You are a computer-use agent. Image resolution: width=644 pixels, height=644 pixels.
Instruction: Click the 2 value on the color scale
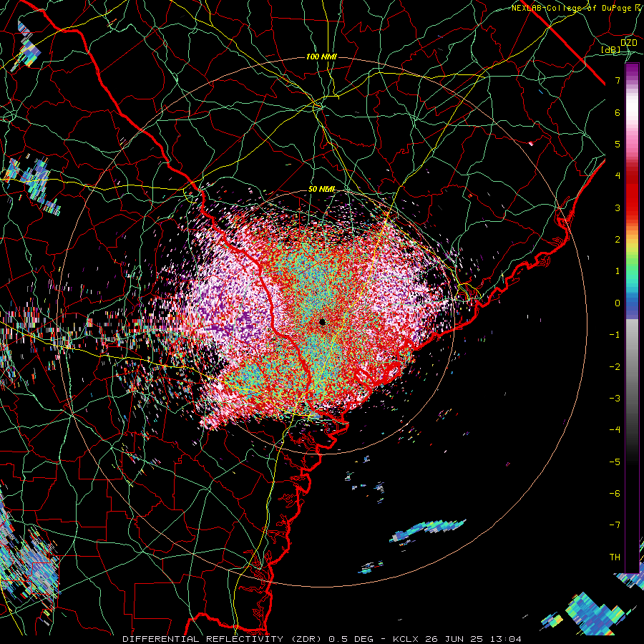point(618,240)
